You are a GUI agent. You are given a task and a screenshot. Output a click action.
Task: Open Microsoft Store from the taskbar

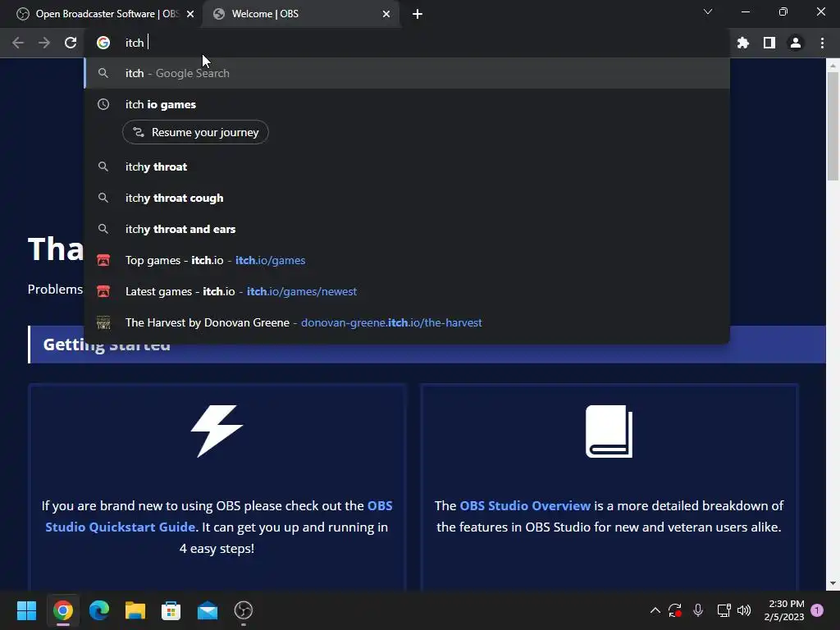(x=171, y=610)
